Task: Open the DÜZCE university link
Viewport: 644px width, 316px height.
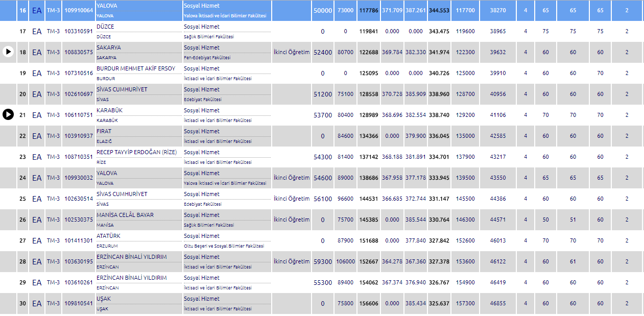Action: click(105, 27)
